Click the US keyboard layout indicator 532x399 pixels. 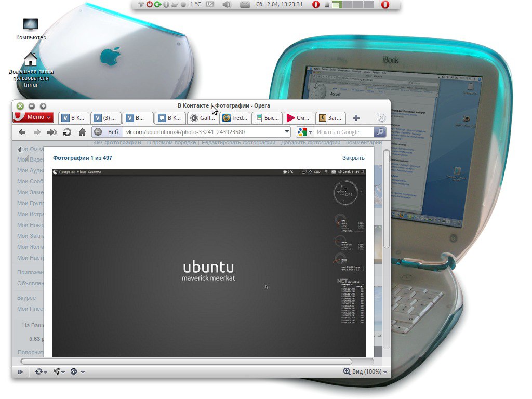(210, 4)
